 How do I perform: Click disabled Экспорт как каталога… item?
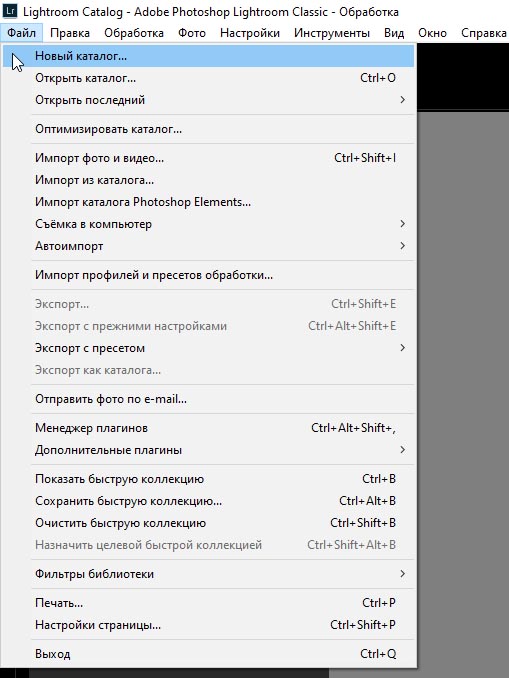click(x=208, y=370)
